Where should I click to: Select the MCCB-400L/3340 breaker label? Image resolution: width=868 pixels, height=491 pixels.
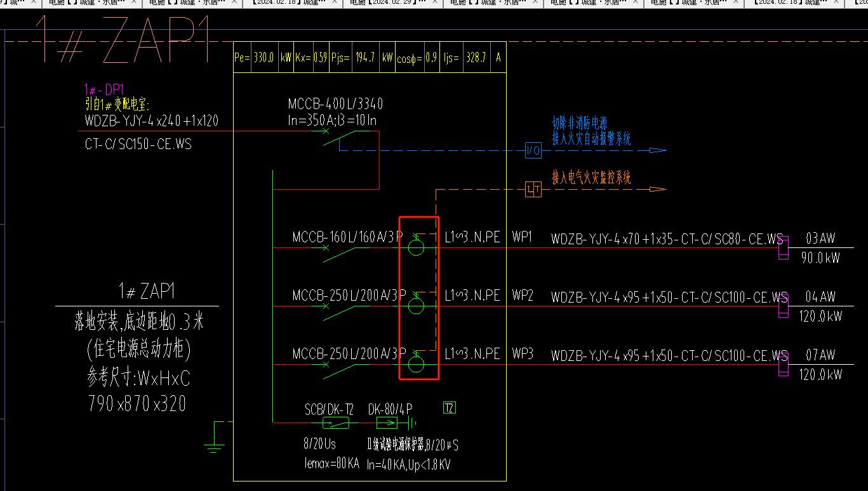tap(335, 104)
